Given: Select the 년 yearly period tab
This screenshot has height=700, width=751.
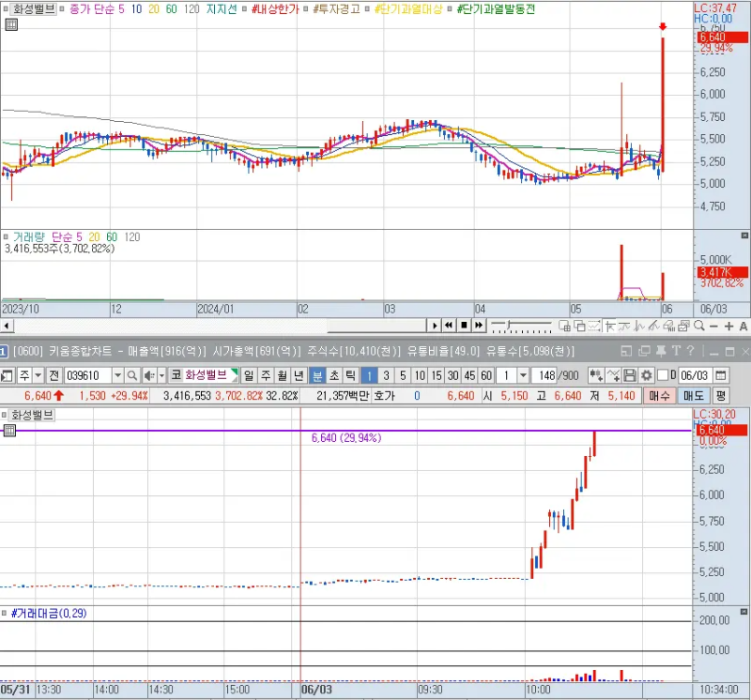Looking at the screenshot, I should tap(299, 375).
